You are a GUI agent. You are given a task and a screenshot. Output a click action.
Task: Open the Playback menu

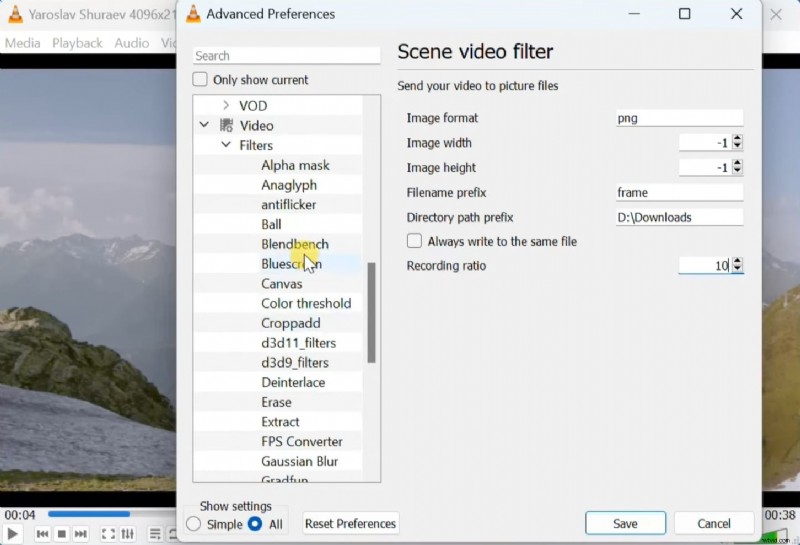coord(77,43)
